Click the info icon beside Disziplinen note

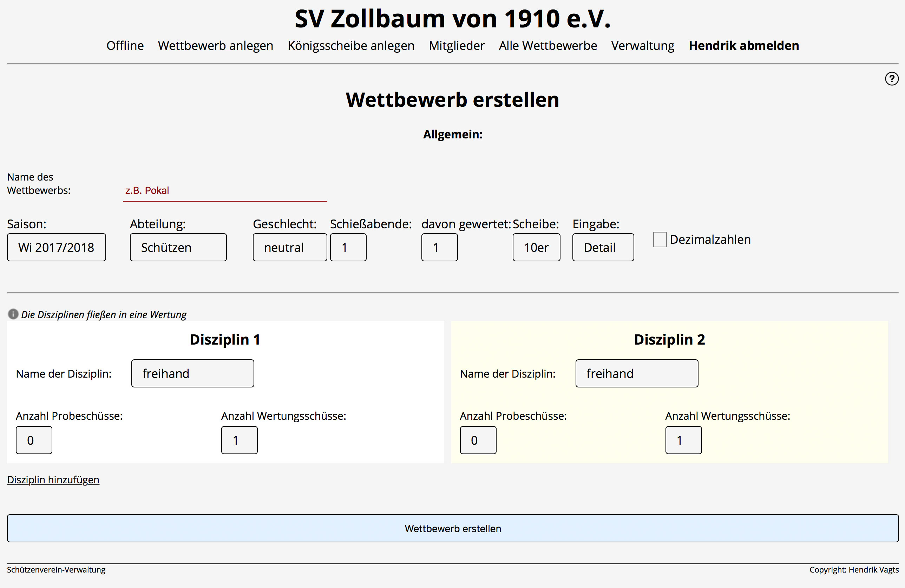click(13, 314)
